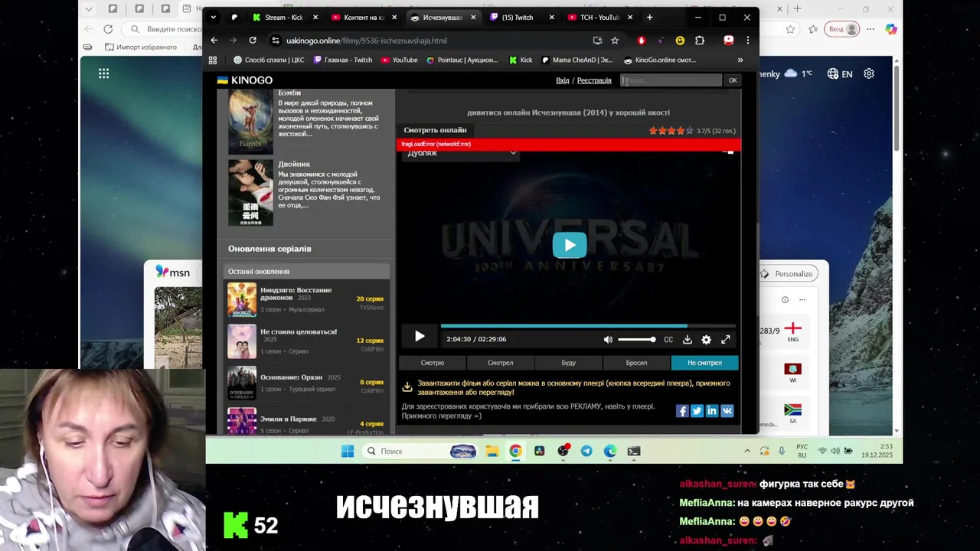This screenshot has width=980, height=551.
Task: Open the Реєстрація registration link
Action: coord(594,80)
